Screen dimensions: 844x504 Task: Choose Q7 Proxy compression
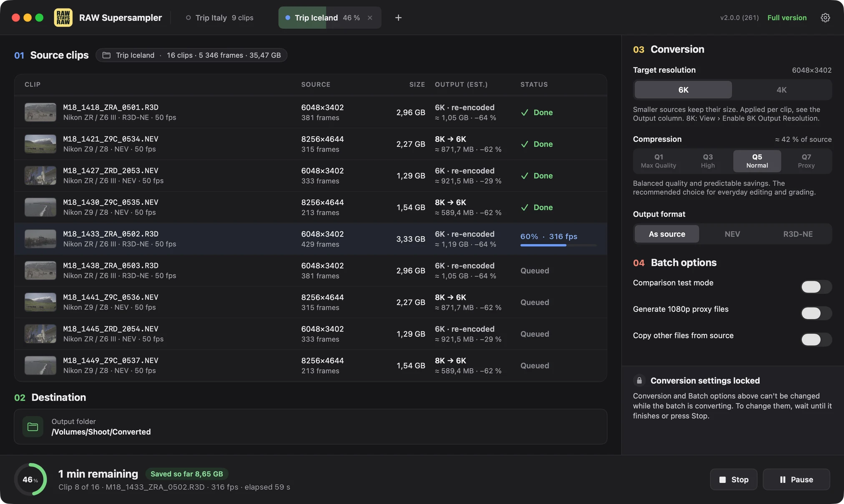806,161
